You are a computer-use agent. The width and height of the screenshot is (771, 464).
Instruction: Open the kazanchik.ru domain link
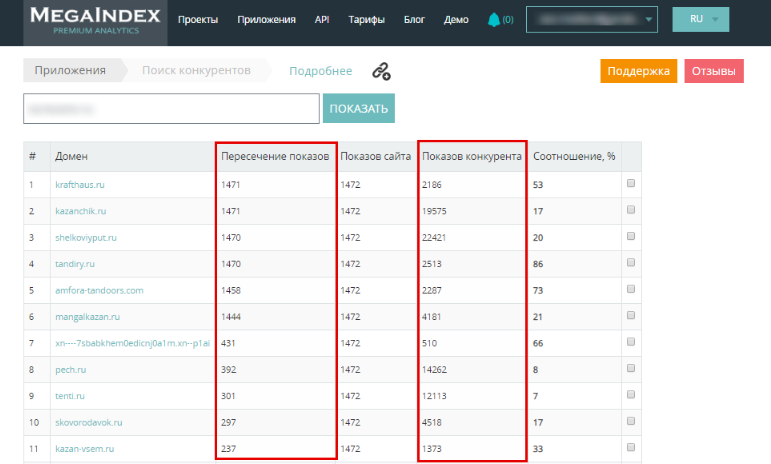[81, 211]
